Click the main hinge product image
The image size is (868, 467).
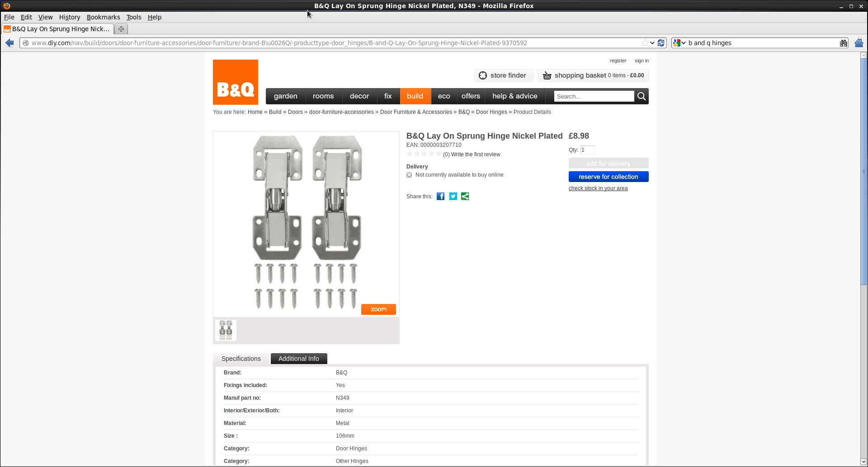(306, 224)
